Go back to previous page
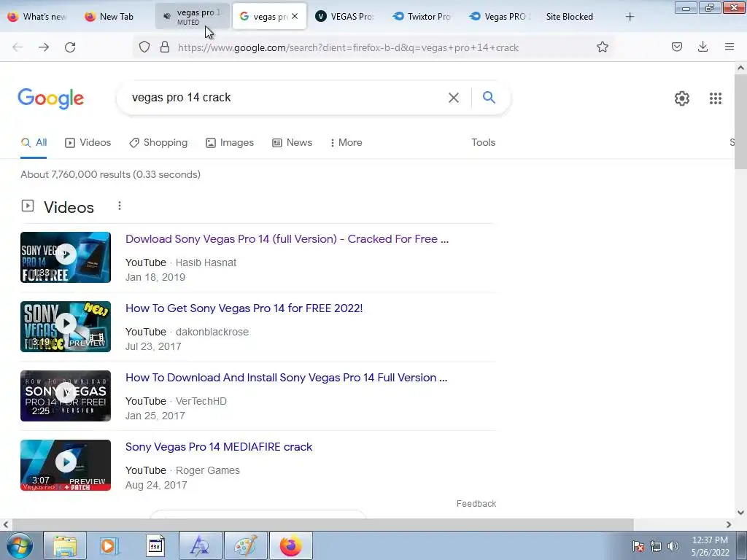 coord(18,47)
